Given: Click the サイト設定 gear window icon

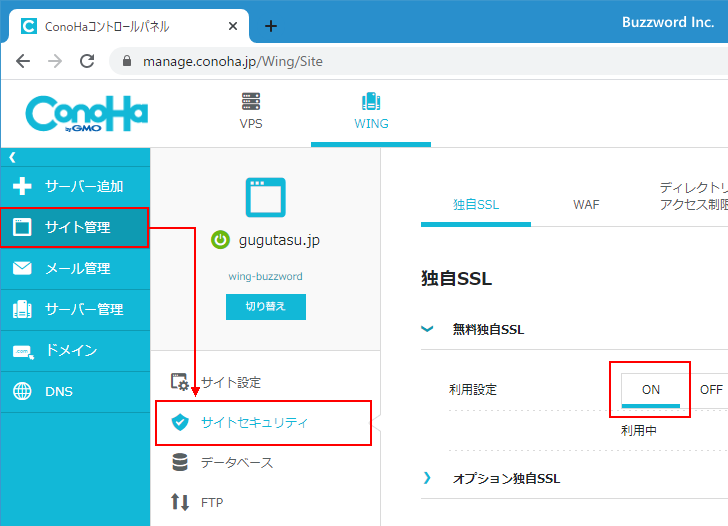Looking at the screenshot, I should coord(180,382).
